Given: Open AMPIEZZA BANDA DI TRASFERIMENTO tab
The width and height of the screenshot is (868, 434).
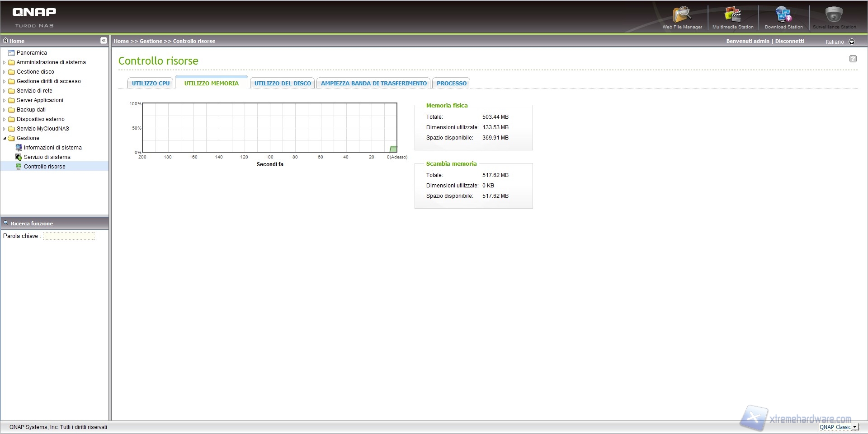Looking at the screenshot, I should pyautogui.click(x=373, y=84).
